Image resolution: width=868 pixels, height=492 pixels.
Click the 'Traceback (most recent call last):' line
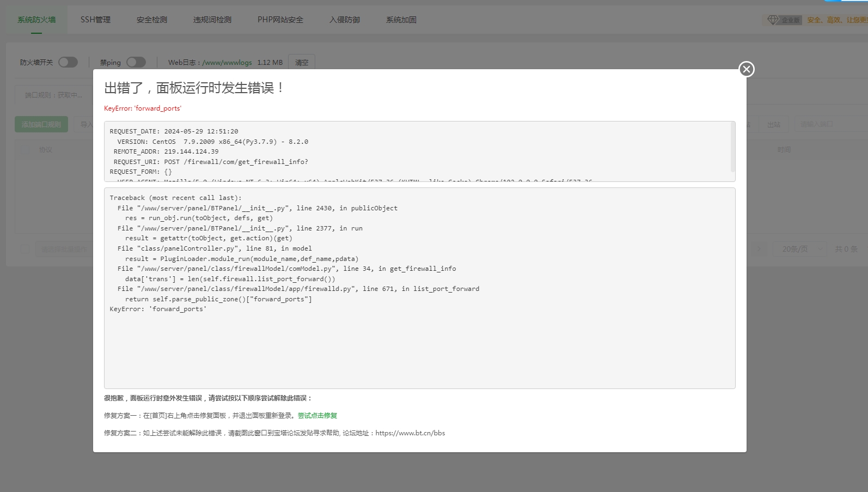[x=175, y=198]
